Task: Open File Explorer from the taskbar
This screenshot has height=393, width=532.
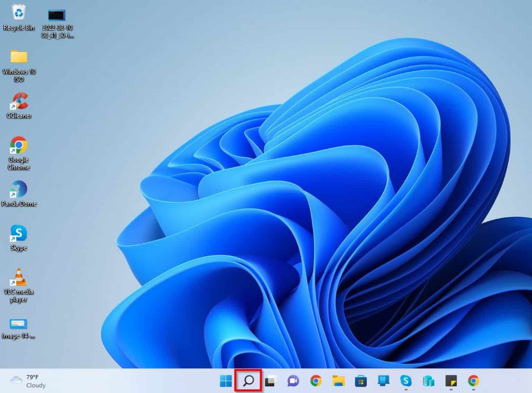Action: (338, 381)
